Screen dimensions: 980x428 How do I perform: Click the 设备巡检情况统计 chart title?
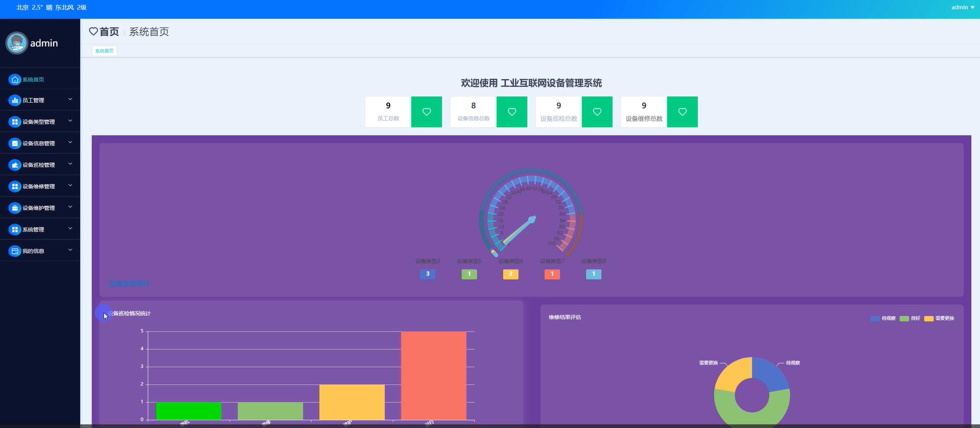coord(129,313)
